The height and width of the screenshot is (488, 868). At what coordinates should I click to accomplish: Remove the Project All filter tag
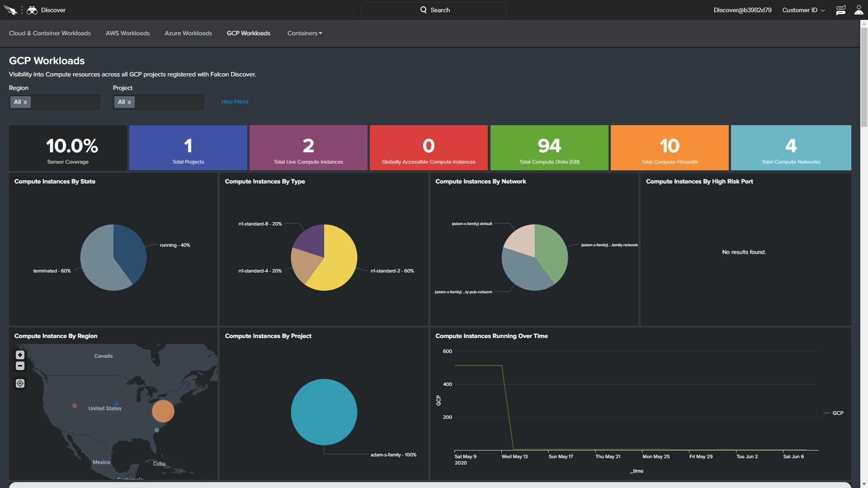click(x=129, y=102)
